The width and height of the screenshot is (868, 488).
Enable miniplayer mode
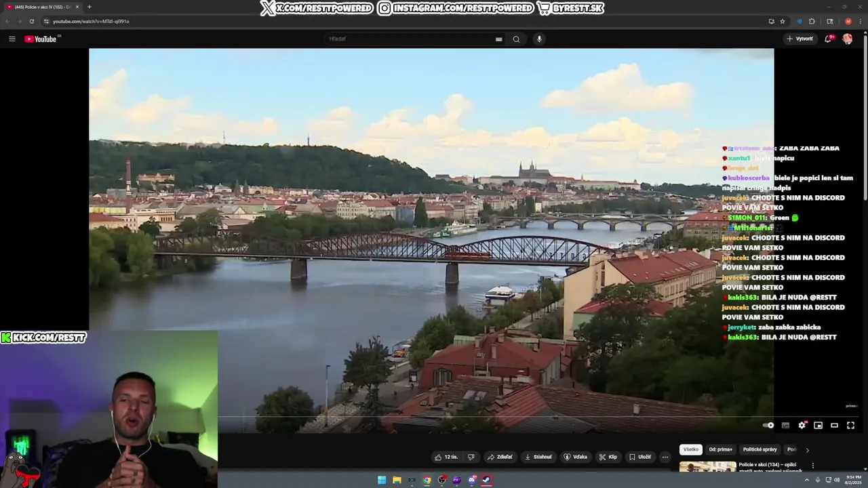tap(818, 425)
